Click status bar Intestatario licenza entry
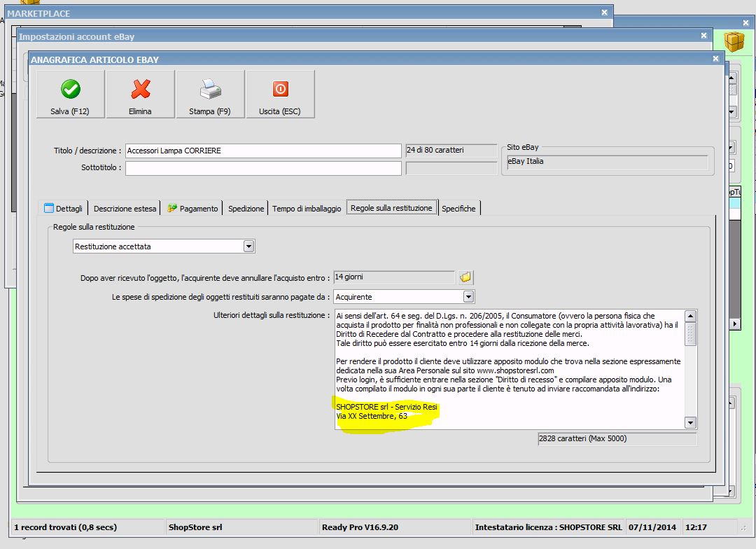 (x=549, y=527)
